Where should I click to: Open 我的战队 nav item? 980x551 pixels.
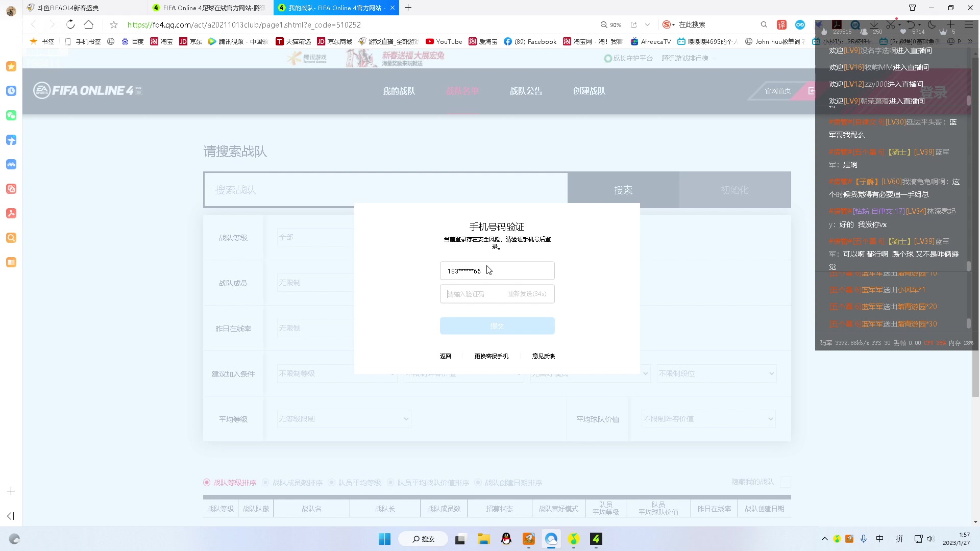(399, 91)
